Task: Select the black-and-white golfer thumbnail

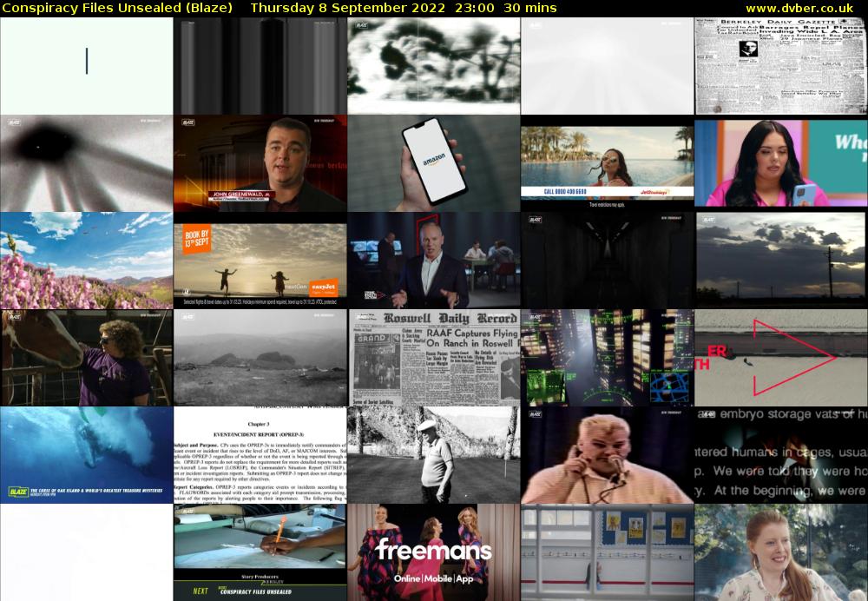Action: 433,455
